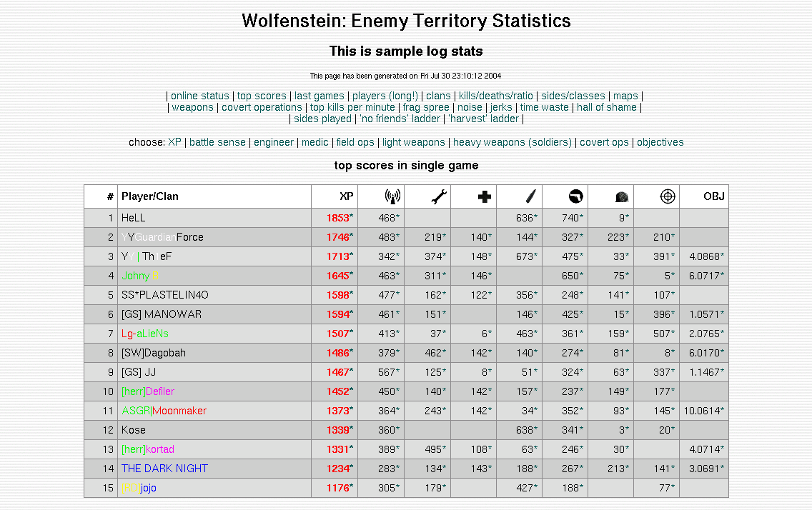Click the covert ops crosshair column icon
This screenshot has height=510, width=812.
pyautogui.click(x=668, y=196)
